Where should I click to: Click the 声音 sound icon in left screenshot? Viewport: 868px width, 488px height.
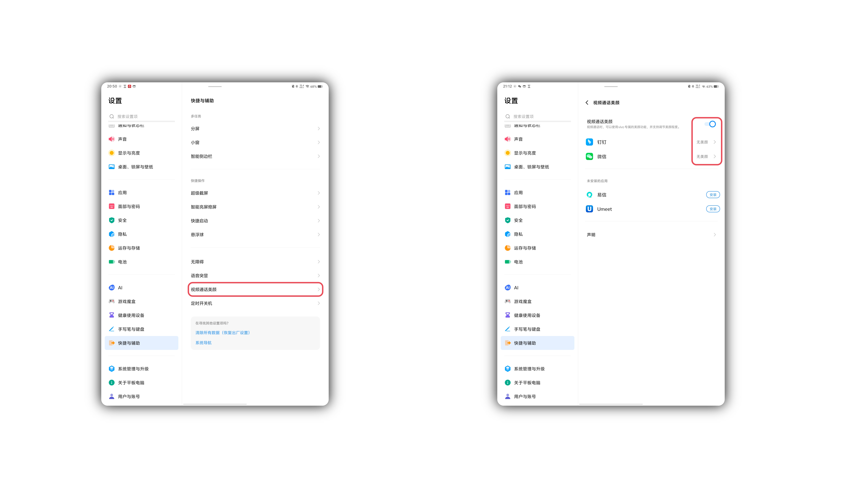pyautogui.click(x=112, y=139)
